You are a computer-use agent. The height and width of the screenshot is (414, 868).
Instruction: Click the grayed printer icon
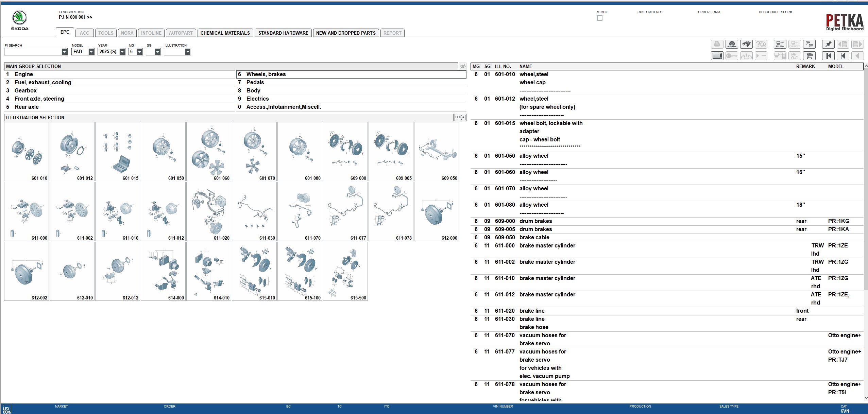point(717,44)
